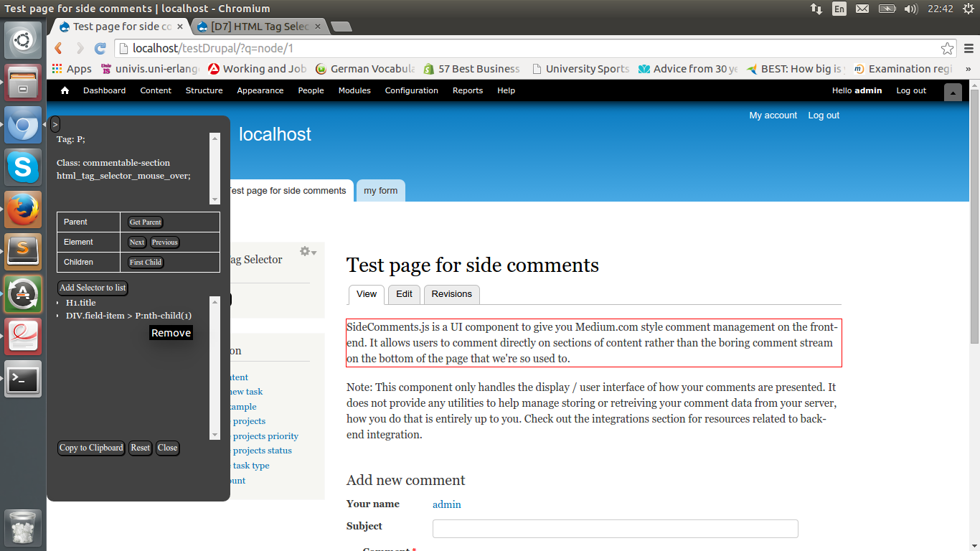Switch to the Revisions tab

[x=451, y=294]
